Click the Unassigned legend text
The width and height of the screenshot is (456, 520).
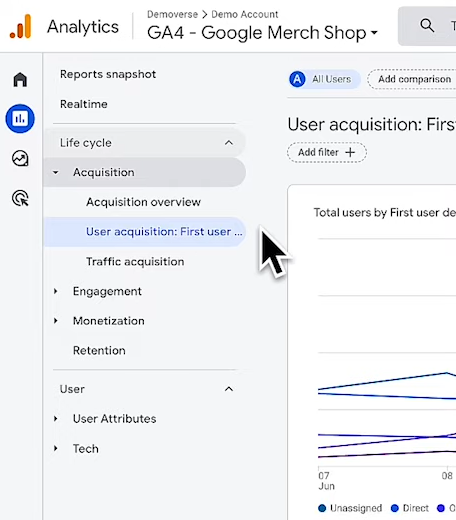(x=356, y=508)
